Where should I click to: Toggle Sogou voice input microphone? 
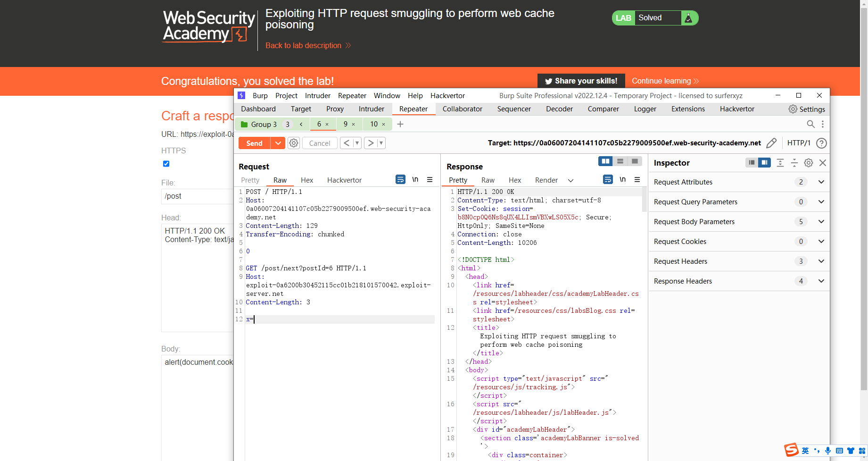pos(828,451)
